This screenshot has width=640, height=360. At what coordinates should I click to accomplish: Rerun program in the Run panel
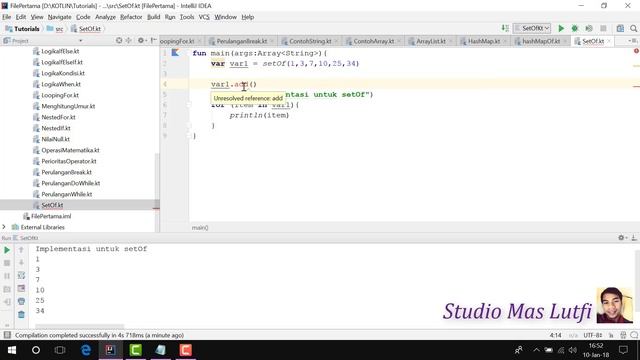coord(7,250)
